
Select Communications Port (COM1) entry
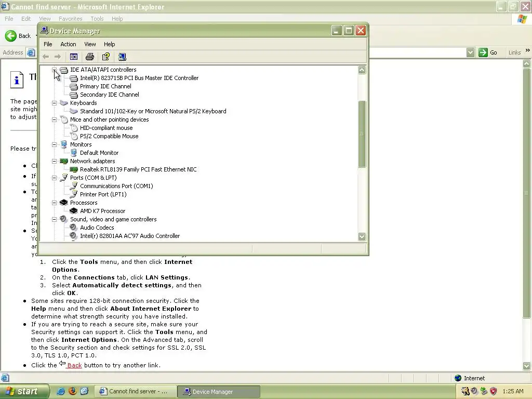pos(116,186)
